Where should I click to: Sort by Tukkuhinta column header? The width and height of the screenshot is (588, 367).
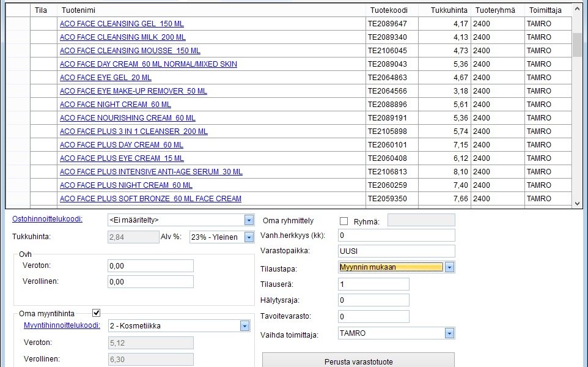click(x=445, y=10)
